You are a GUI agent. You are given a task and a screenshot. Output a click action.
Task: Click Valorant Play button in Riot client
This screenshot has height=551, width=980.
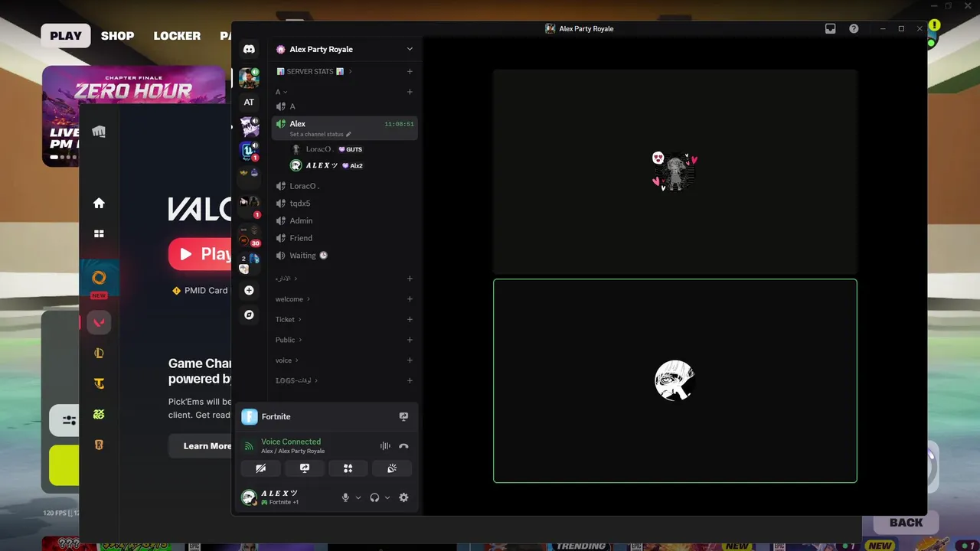[201, 254]
